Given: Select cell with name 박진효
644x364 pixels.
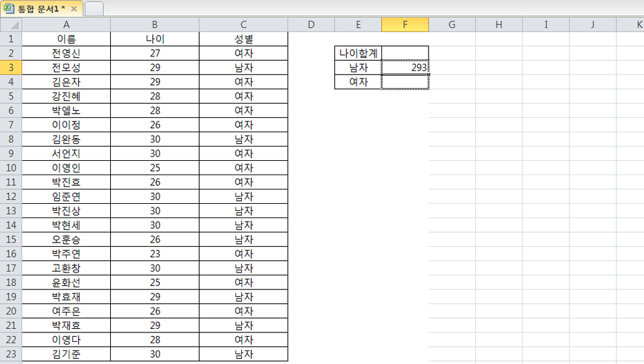Looking at the screenshot, I should [66, 182].
